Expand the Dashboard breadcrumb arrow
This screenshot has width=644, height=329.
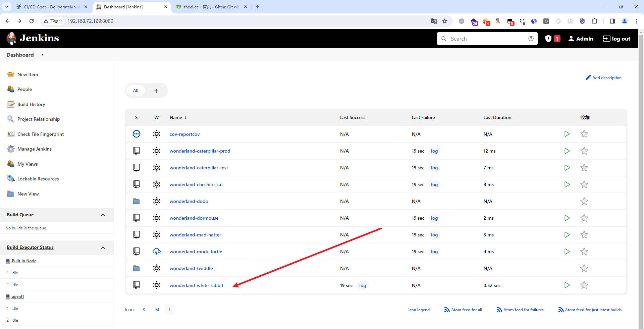[x=42, y=55]
